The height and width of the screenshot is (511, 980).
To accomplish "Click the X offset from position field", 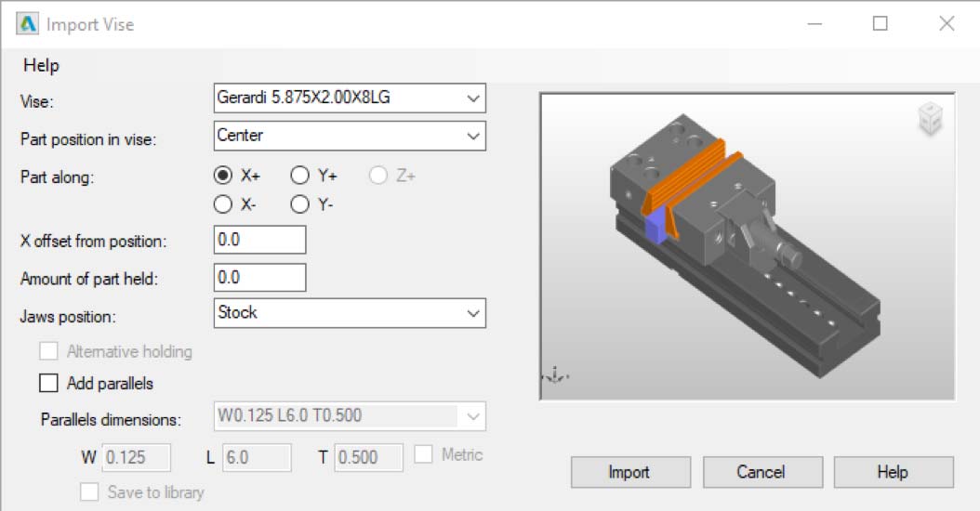I will click(259, 240).
